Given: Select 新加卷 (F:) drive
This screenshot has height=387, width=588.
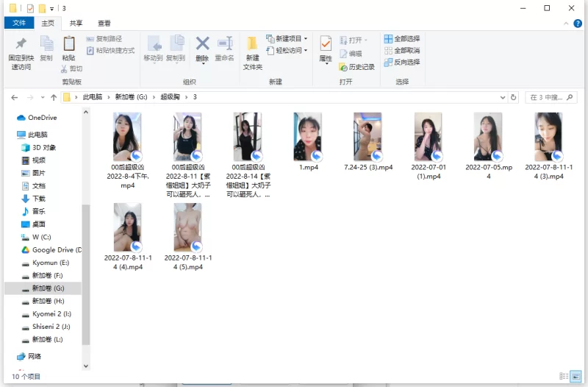Looking at the screenshot, I should [x=43, y=275].
